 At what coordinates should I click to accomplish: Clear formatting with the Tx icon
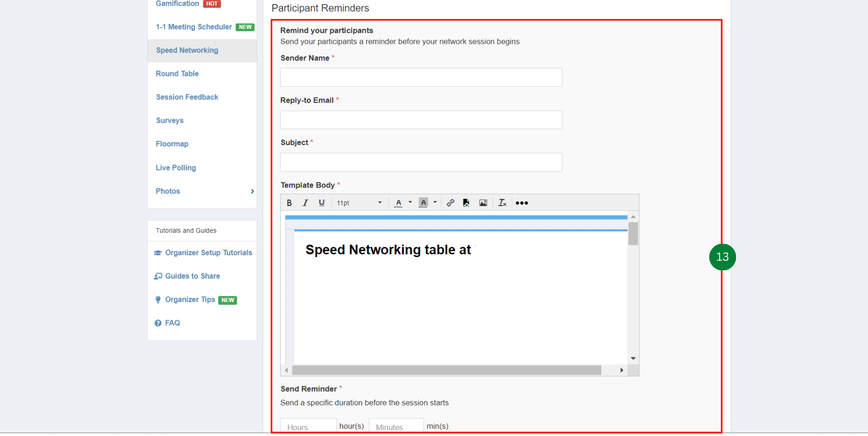click(x=502, y=203)
